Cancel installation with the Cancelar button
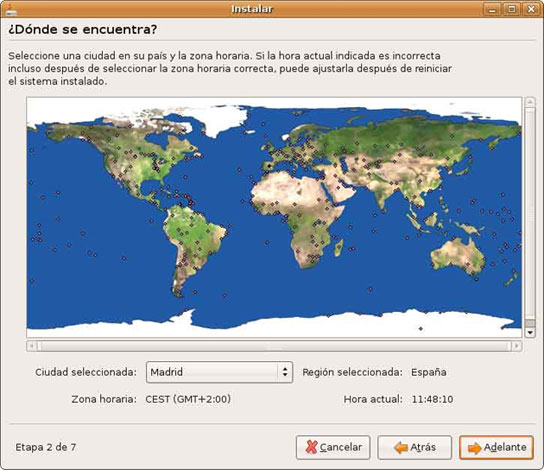 [x=333, y=447]
